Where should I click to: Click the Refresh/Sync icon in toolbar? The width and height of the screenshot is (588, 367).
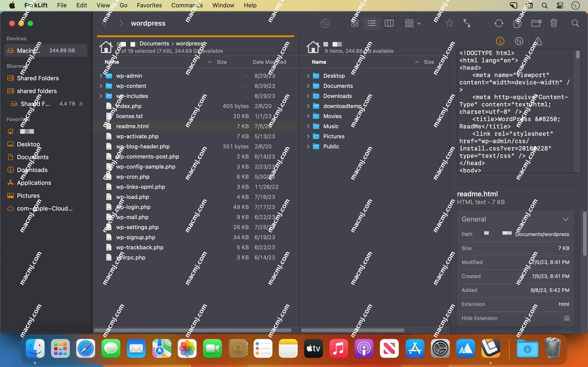(x=499, y=23)
